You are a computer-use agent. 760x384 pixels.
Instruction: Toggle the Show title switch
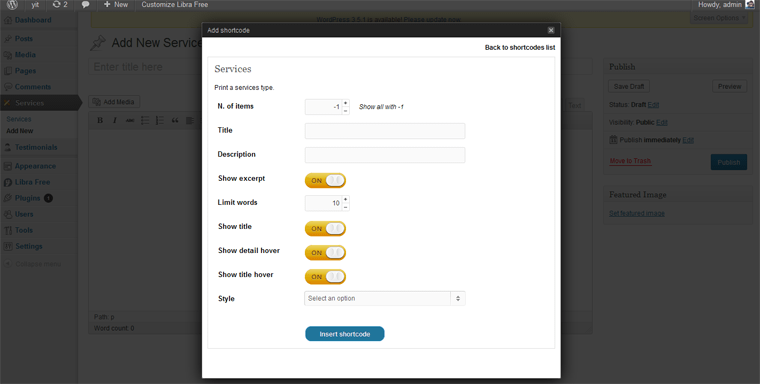click(325, 228)
